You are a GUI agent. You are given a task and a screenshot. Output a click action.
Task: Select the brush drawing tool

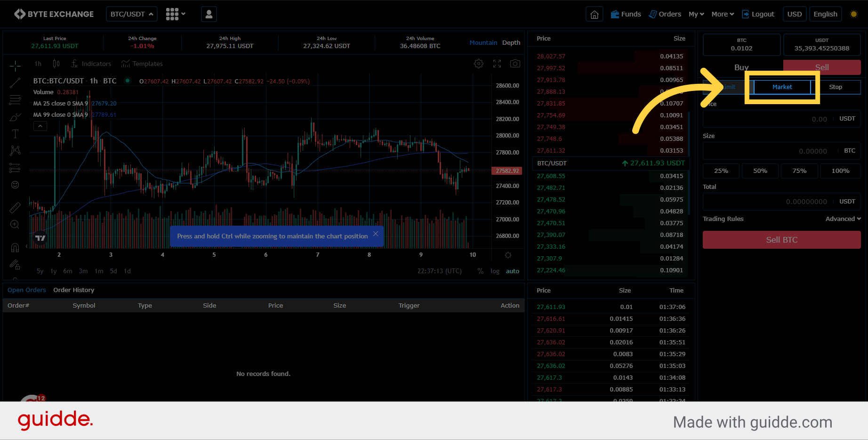(15, 117)
